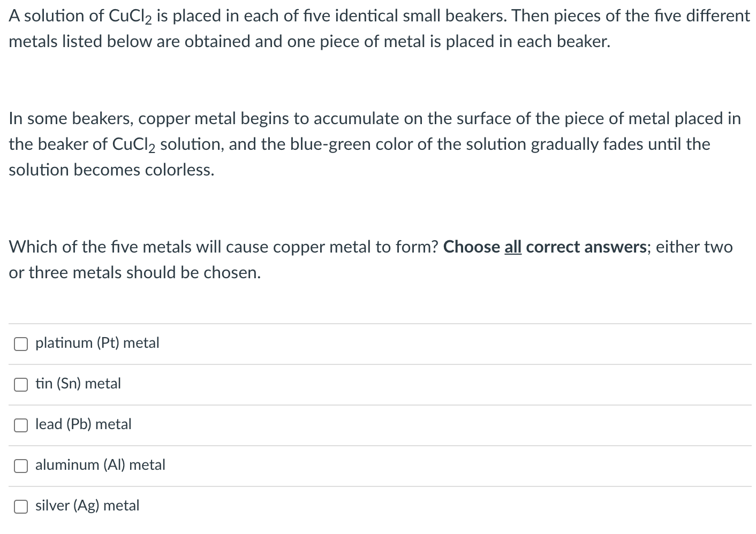756x534 pixels.
Task: Click the silver (Ag) metal label text
Action: 87,506
